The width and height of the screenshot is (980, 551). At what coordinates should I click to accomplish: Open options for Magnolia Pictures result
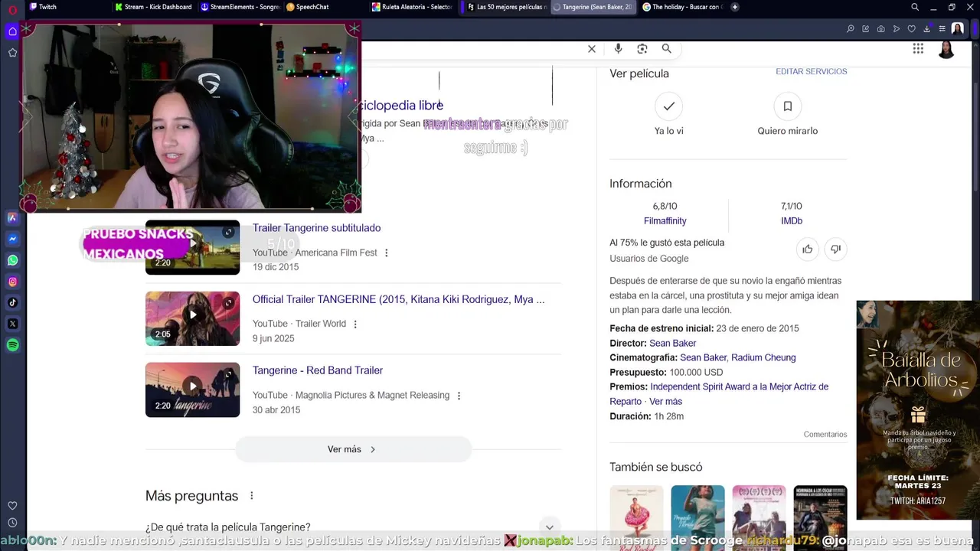[459, 396]
